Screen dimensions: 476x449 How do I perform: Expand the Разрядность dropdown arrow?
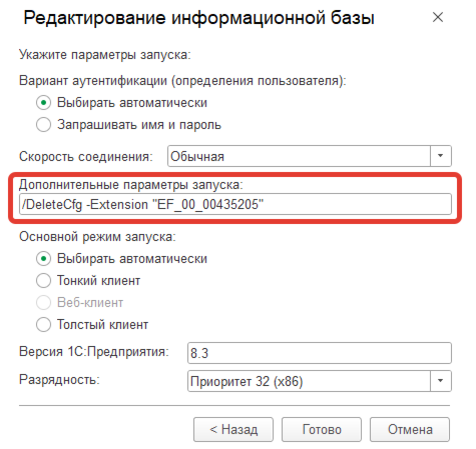440,381
